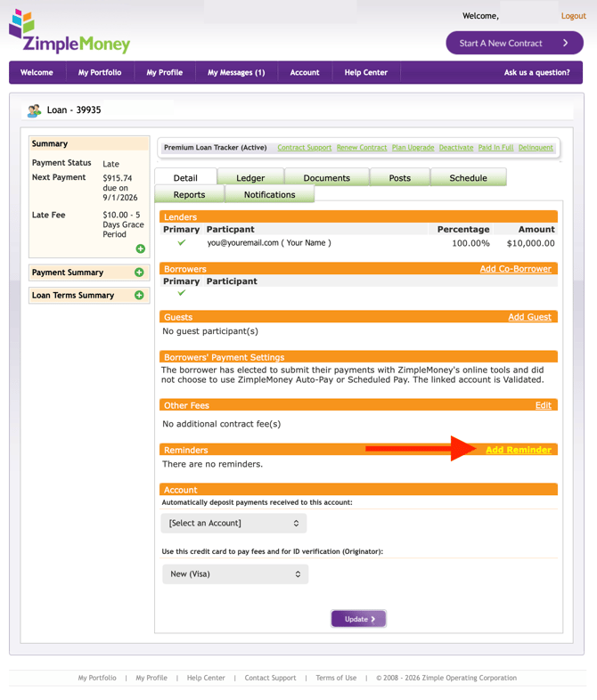
Task: Open My Messages (1) menu item
Action: (236, 72)
